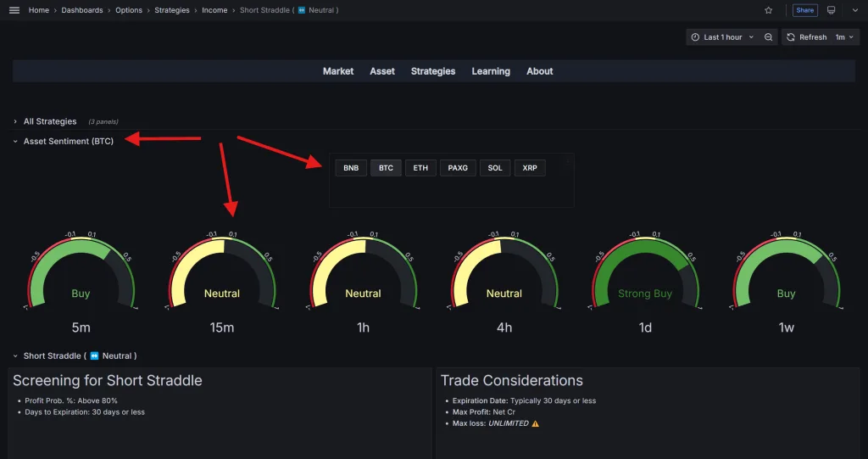Screen dimensions: 868x459
Task: Expand the All Strategies row
Action: coord(50,121)
